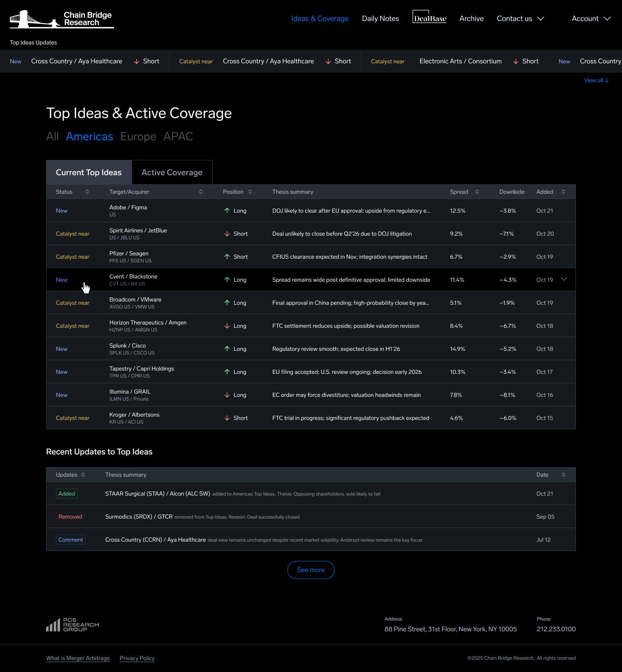Switch to Active Coverage tab
Image resolution: width=622 pixels, height=672 pixels.
click(172, 172)
